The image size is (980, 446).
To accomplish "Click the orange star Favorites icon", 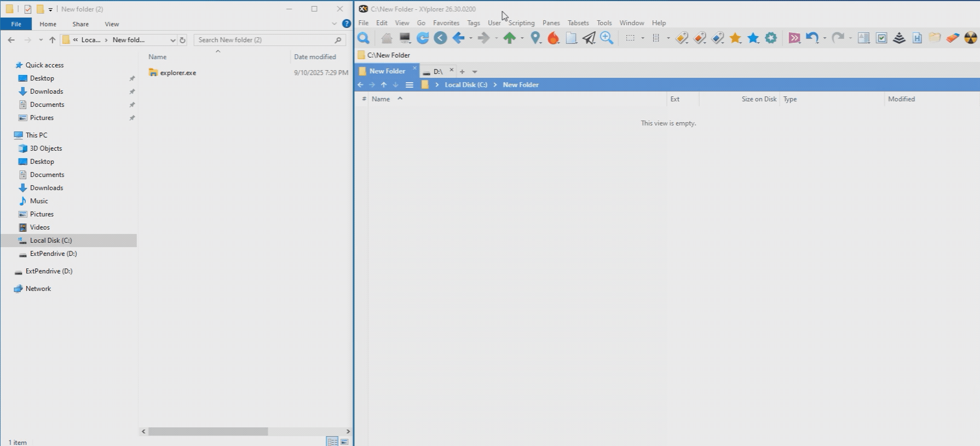I will pyautogui.click(x=735, y=38).
